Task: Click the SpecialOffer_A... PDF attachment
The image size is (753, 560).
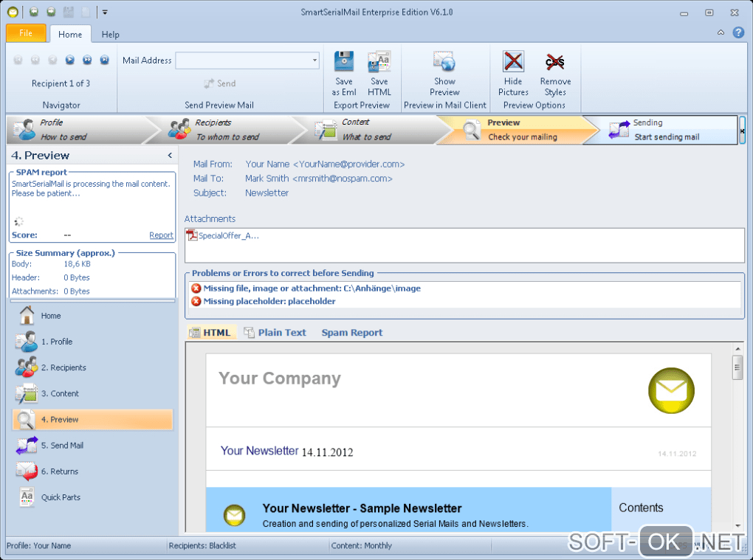Action: pos(223,235)
